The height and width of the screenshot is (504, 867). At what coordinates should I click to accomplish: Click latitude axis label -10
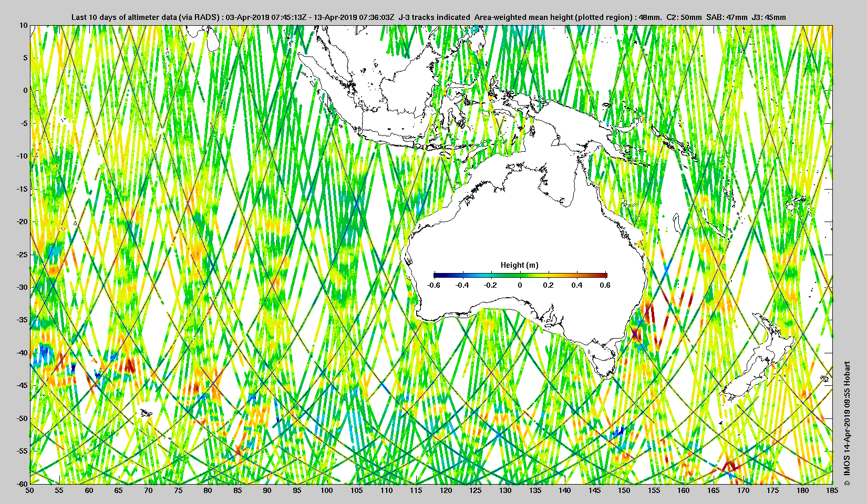[x=22, y=156]
